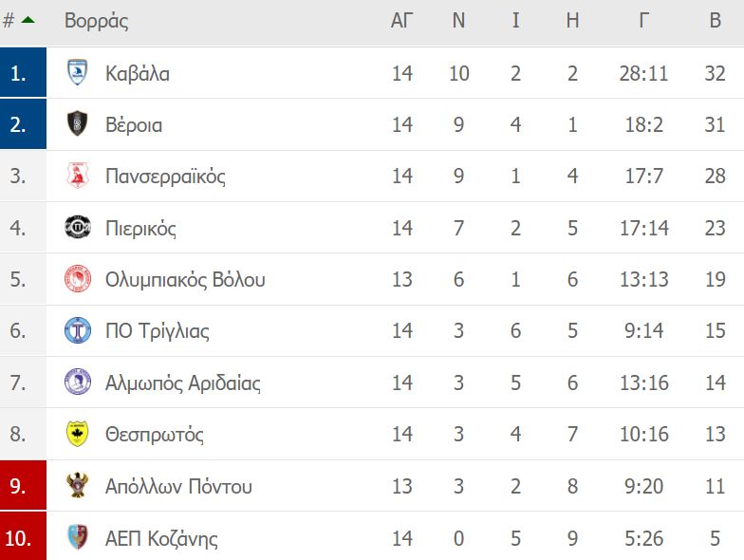The width and height of the screenshot is (744, 560).
Task: Sort standings by Β points column
Action: click(716, 21)
